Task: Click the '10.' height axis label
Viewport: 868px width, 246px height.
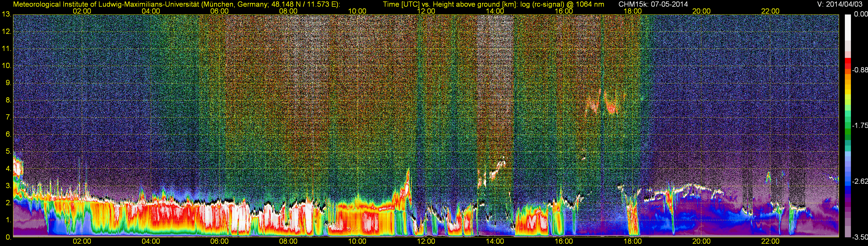Action: [x=7, y=66]
